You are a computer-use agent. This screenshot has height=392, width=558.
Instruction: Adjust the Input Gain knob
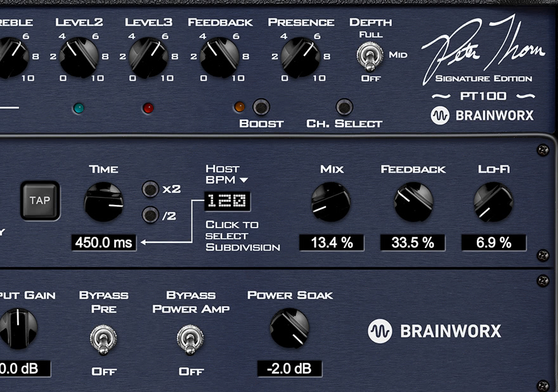[18, 329]
